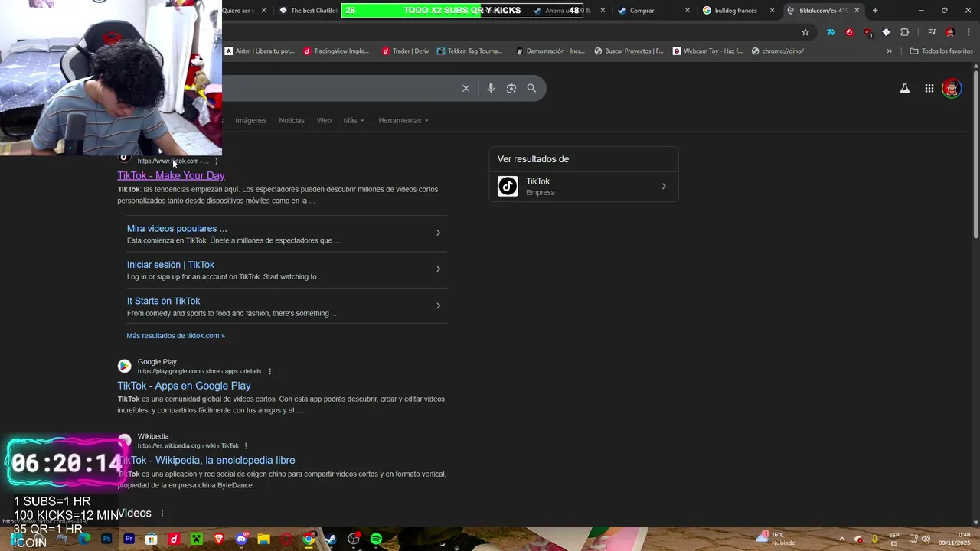Open Google Chrome in the taskbar
The height and width of the screenshot is (551, 980).
coord(309,540)
